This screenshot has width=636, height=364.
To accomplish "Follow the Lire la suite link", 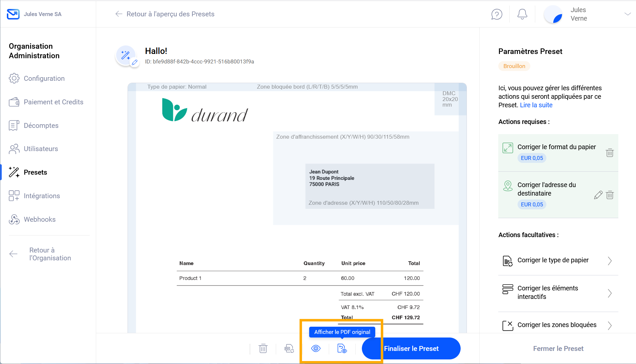I will [536, 105].
